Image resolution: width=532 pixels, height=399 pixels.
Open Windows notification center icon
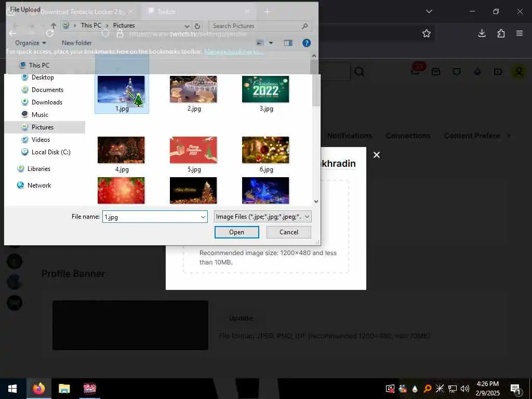pos(516,390)
